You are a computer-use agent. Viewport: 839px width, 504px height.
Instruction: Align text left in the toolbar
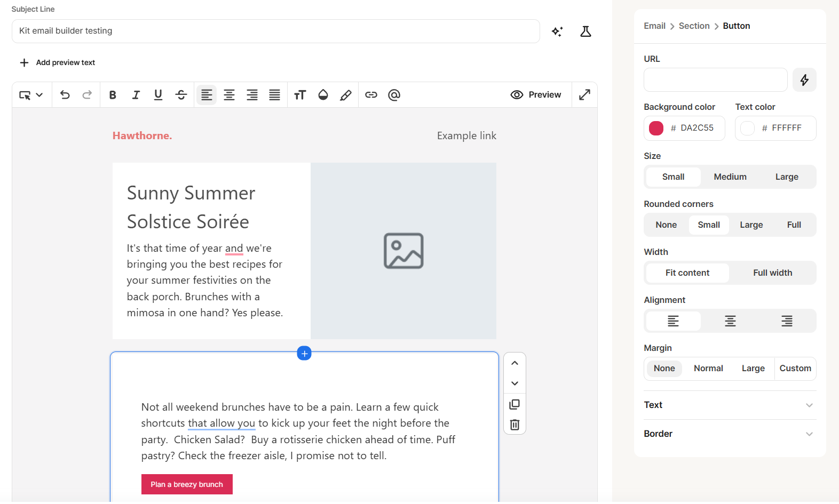click(207, 95)
